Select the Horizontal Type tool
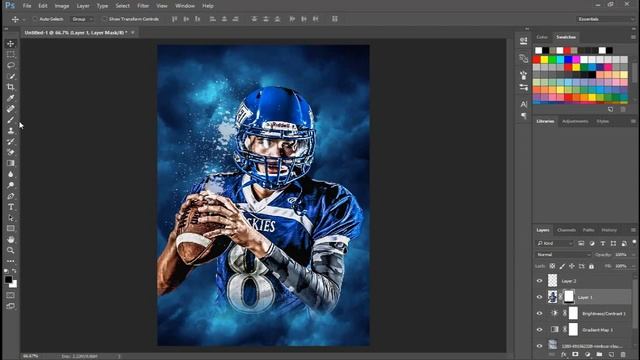This screenshot has width=640, height=360. coord(11,207)
